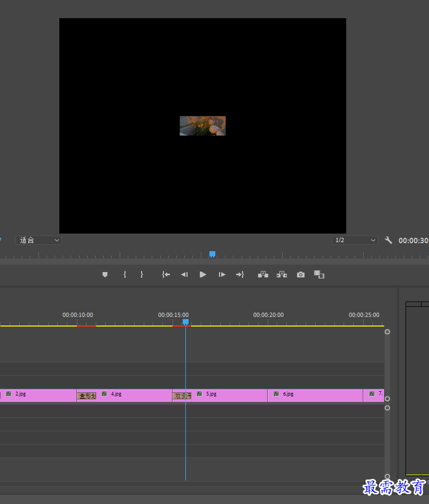Screen dimensions: 429x504
Task: Click the Extract button
Action: [x=282, y=275]
